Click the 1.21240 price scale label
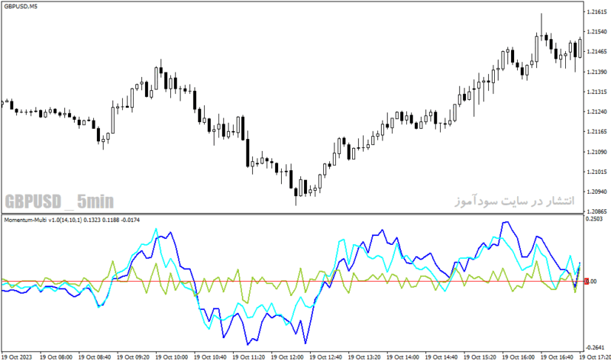 point(597,111)
